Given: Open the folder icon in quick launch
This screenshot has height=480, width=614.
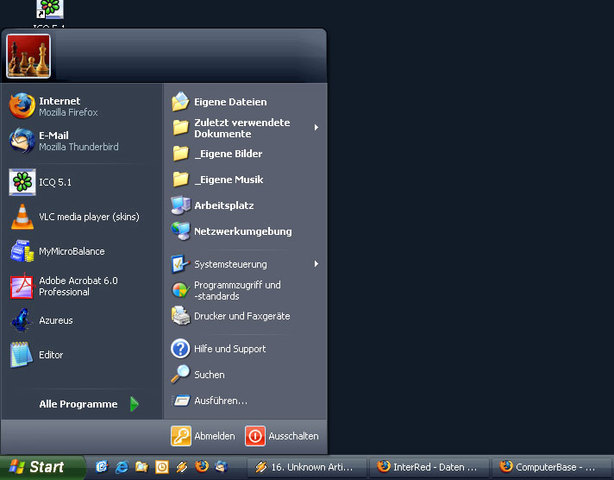Looking at the screenshot, I should click(x=142, y=467).
